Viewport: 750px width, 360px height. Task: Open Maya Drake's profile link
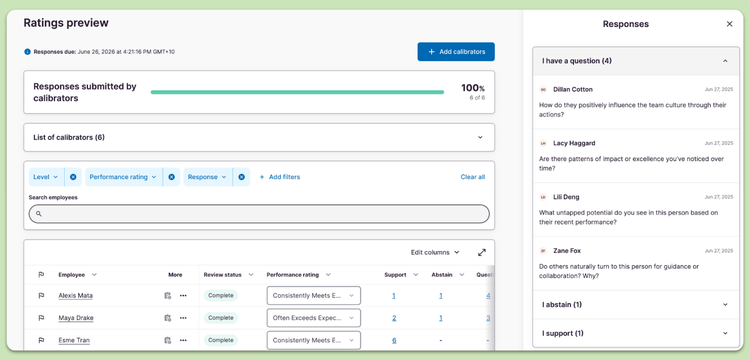76,318
